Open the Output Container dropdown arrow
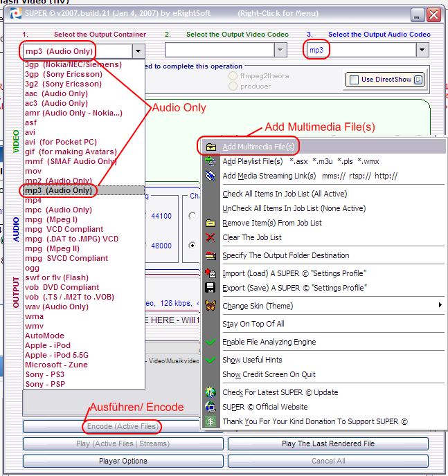The width and height of the screenshot is (448, 476). (138, 51)
